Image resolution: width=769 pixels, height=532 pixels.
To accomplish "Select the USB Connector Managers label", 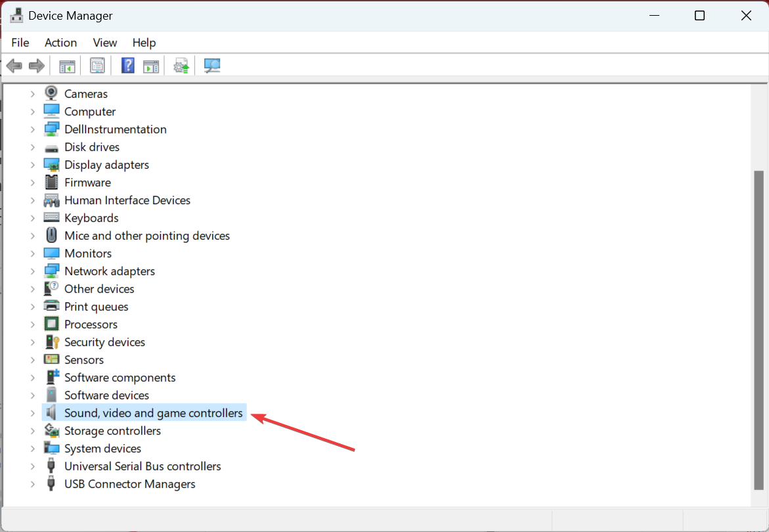I will pyautogui.click(x=129, y=484).
